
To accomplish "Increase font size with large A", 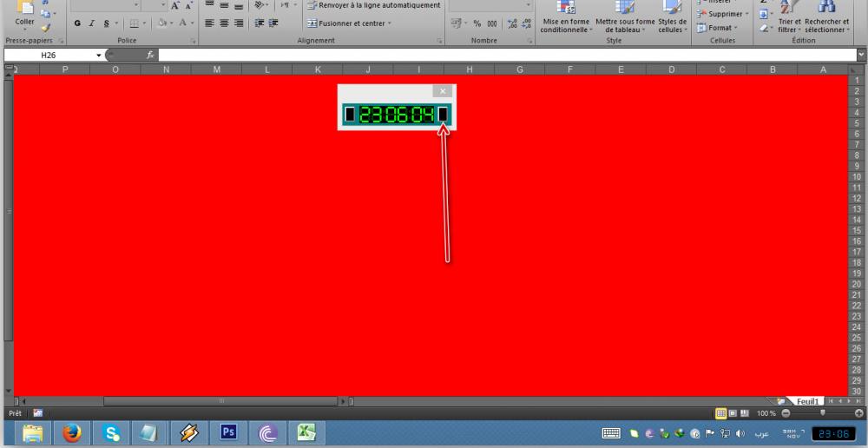I will point(175,5).
